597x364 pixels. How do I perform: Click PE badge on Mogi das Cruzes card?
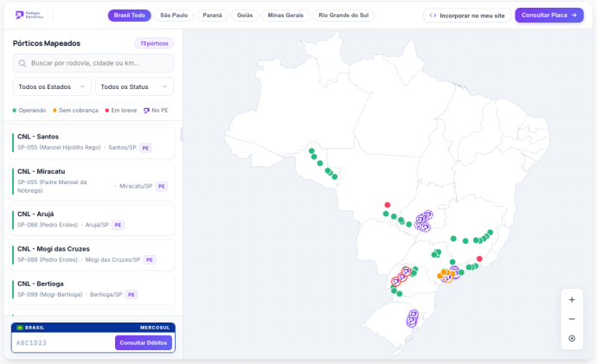click(149, 260)
